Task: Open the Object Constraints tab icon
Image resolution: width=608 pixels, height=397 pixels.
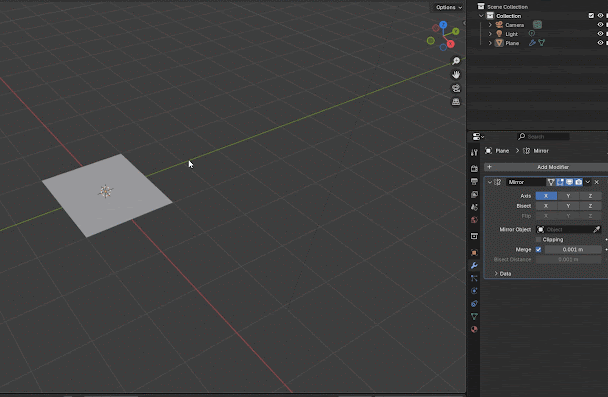Action: [x=474, y=304]
